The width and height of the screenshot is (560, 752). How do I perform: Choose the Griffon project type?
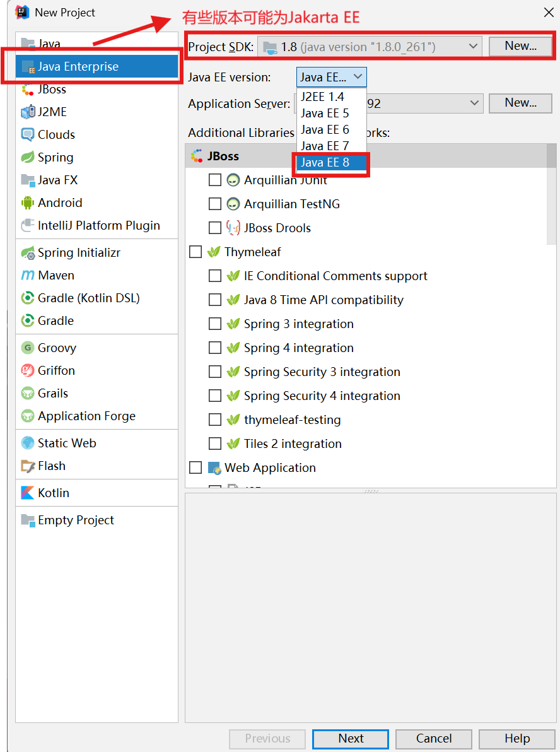click(x=96, y=370)
